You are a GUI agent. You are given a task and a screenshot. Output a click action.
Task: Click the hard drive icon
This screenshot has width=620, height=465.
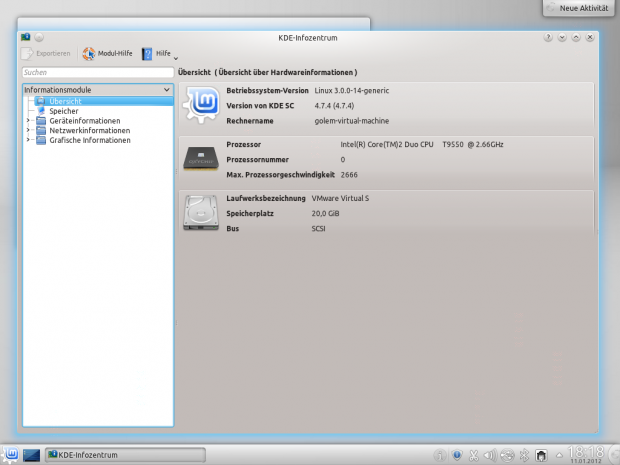pyautogui.click(x=201, y=213)
